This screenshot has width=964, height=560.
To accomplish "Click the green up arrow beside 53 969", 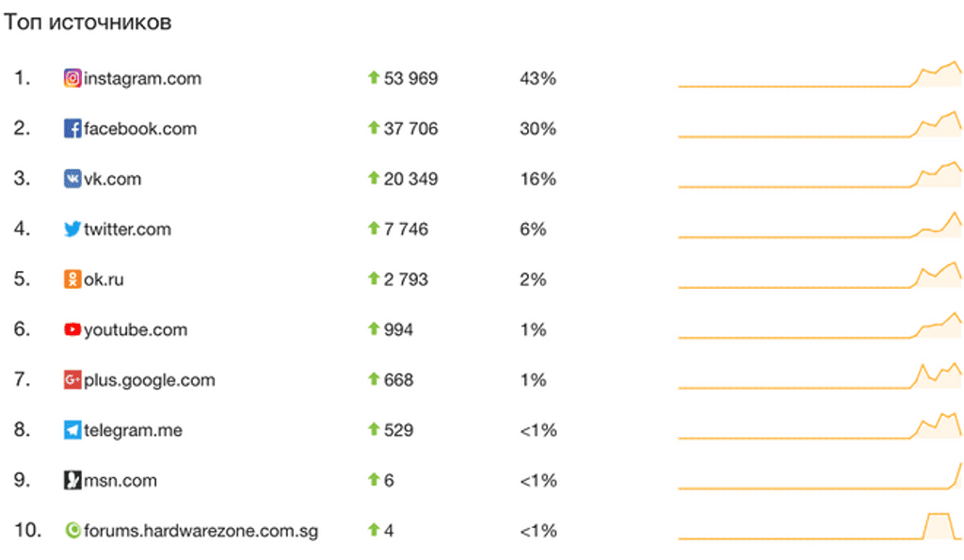I will (x=373, y=77).
